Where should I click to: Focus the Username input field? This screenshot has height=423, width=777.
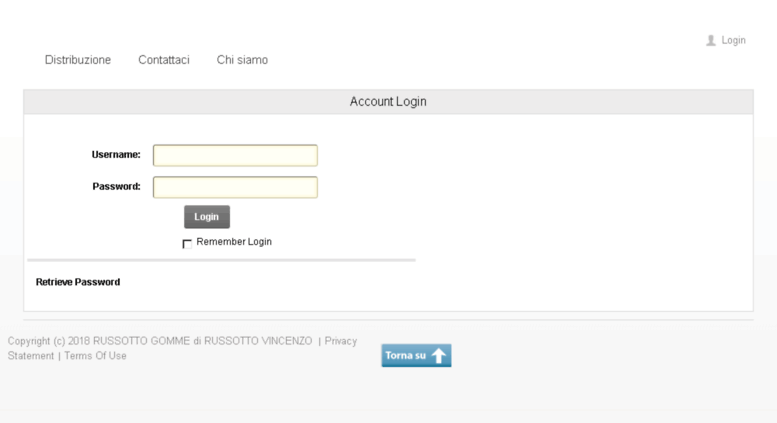(235, 156)
